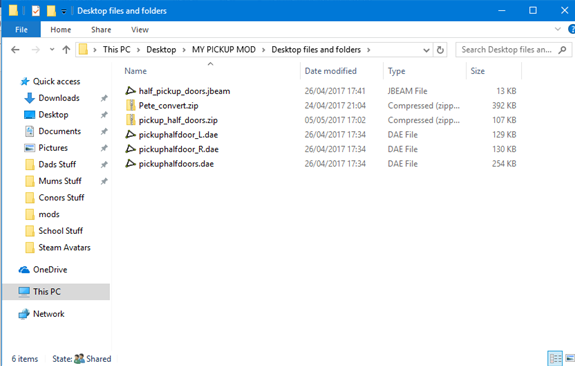Screen dimensions: 575x366
Task: Click the pin icon beside Documents
Action: pyautogui.click(x=104, y=131)
